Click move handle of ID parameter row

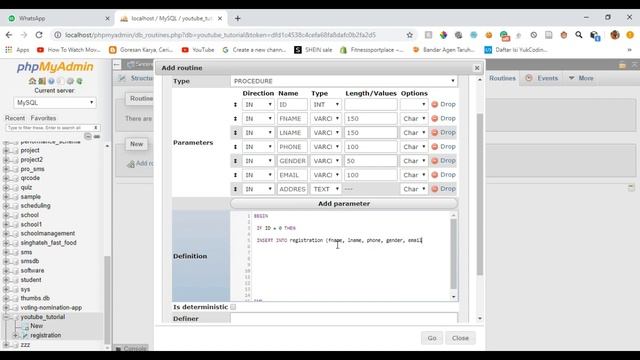tap(235, 104)
